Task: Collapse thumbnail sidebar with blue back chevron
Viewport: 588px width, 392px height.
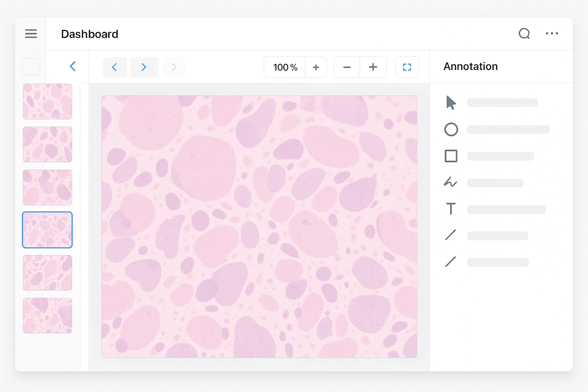Action: [73, 66]
